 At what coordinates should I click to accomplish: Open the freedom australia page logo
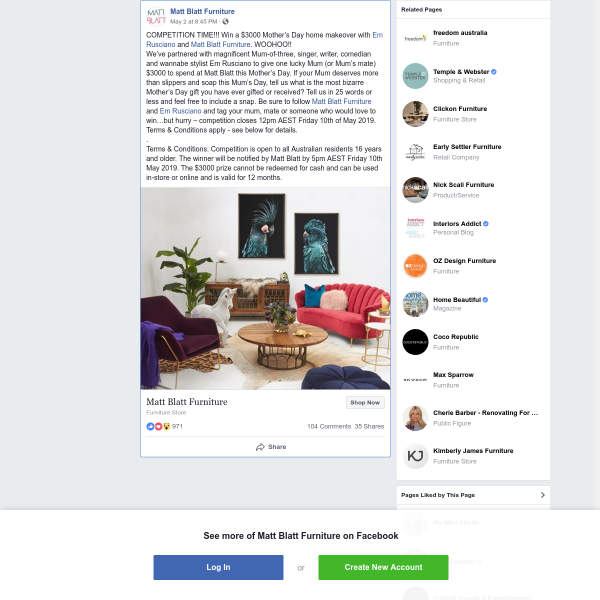pos(415,38)
